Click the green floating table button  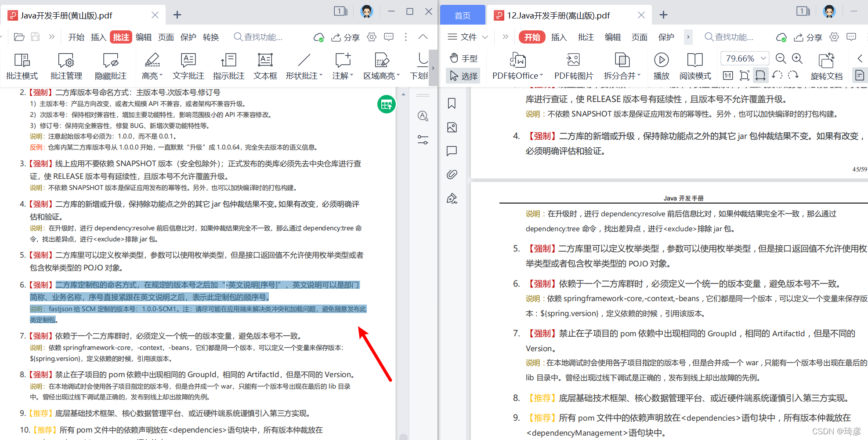tap(387, 104)
